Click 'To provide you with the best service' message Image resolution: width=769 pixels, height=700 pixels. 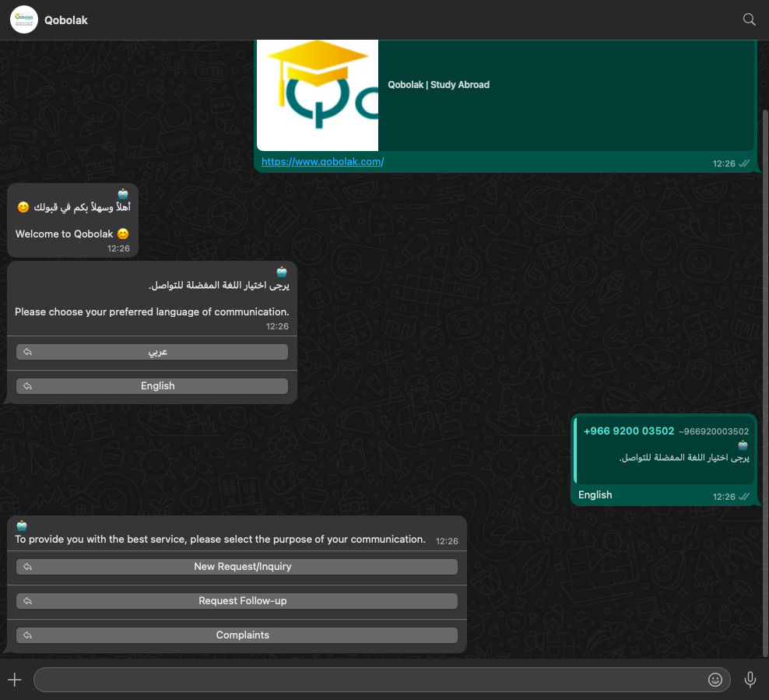pyautogui.click(x=219, y=539)
